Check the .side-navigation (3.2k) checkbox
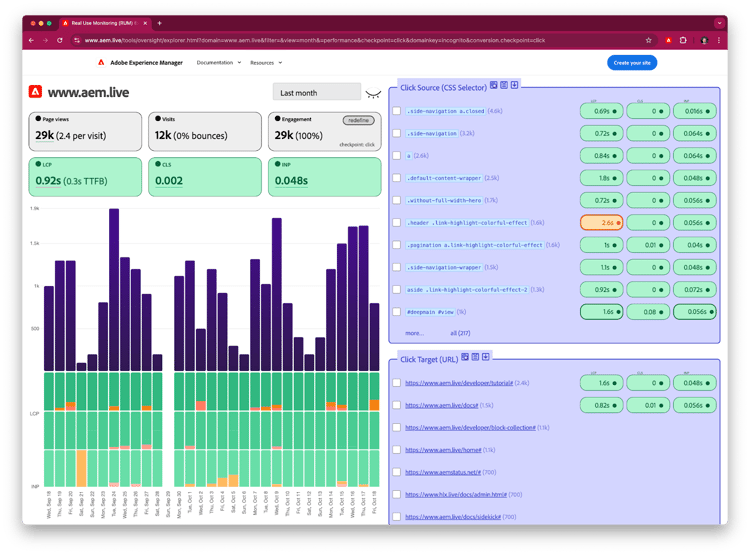Viewport: 750px width, 554px height. (x=397, y=133)
